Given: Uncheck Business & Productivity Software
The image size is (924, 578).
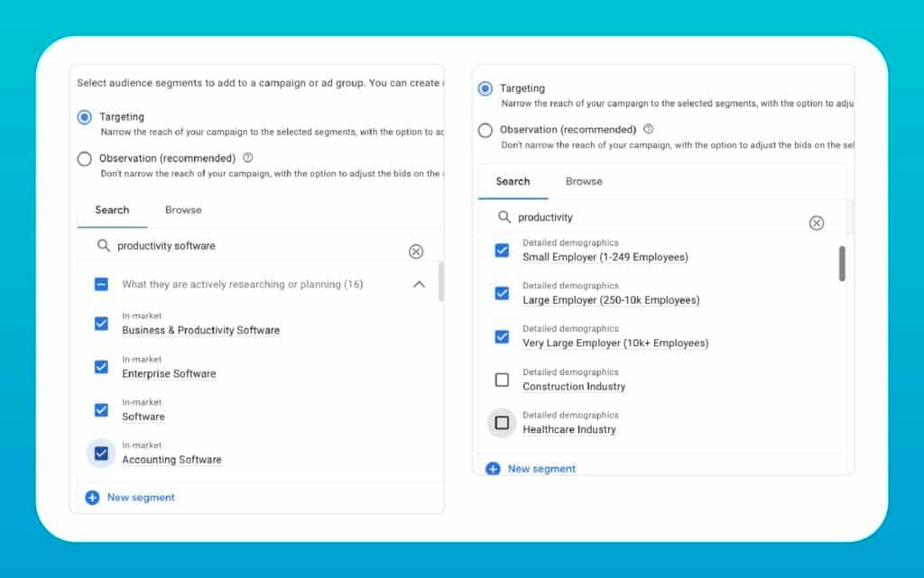Looking at the screenshot, I should pos(101,324).
